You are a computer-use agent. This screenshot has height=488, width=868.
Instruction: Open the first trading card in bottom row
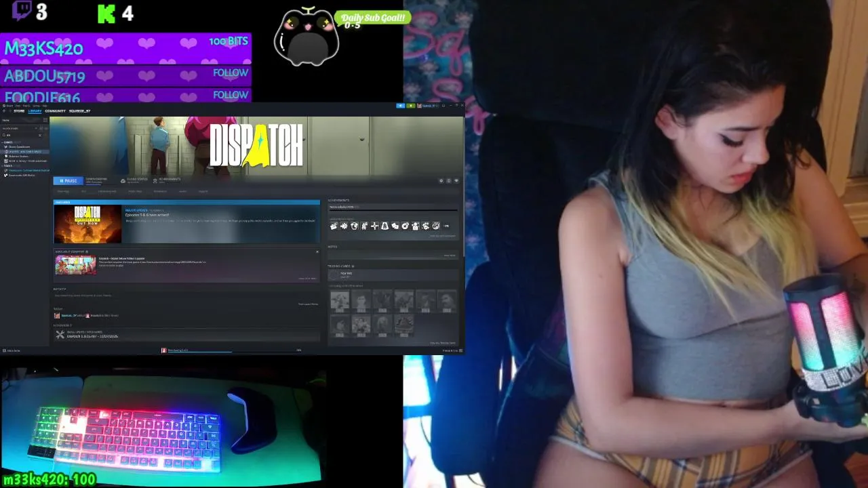(x=340, y=326)
